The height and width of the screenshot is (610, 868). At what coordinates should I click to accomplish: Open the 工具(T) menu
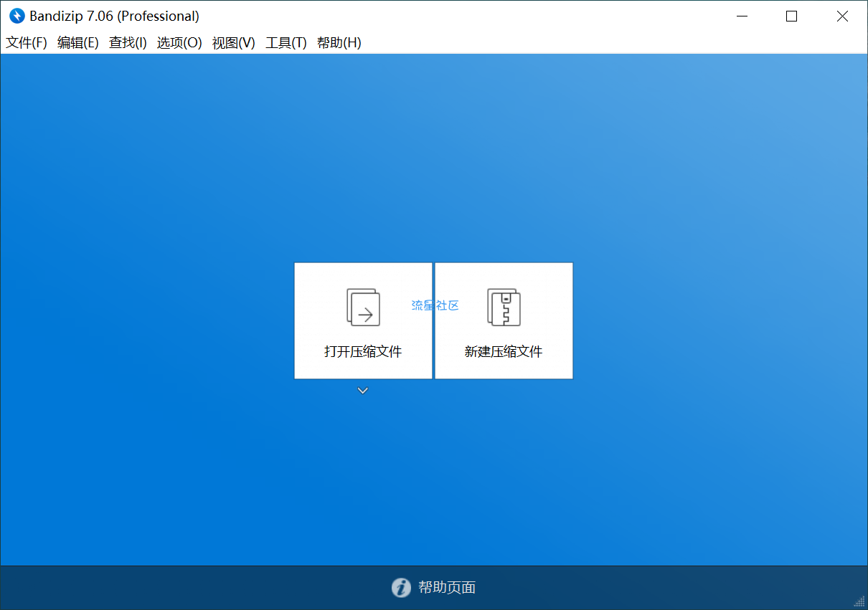pos(286,43)
